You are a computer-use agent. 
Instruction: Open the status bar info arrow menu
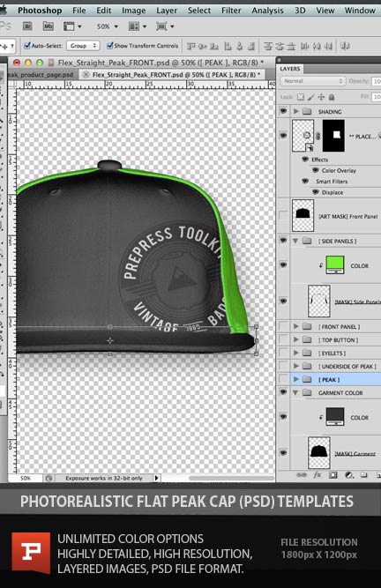157,478
